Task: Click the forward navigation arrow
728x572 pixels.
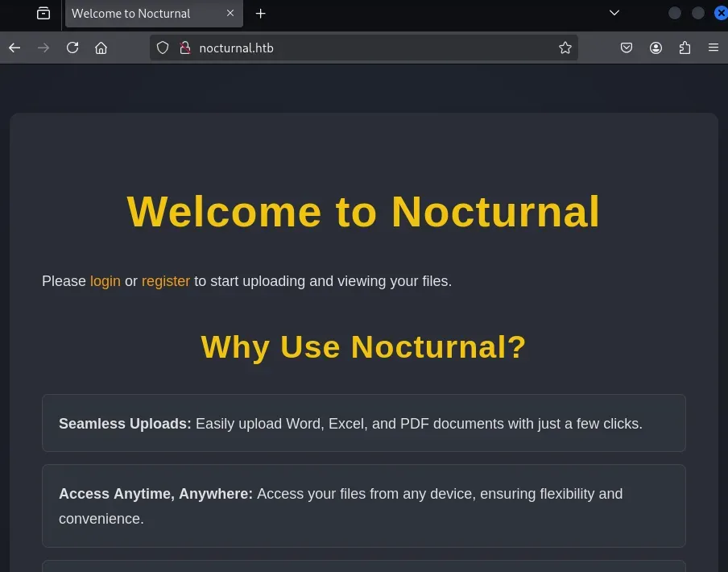Action: [43, 48]
